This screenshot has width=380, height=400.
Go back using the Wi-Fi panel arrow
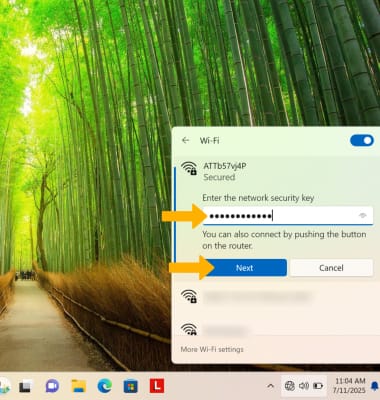[186, 140]
